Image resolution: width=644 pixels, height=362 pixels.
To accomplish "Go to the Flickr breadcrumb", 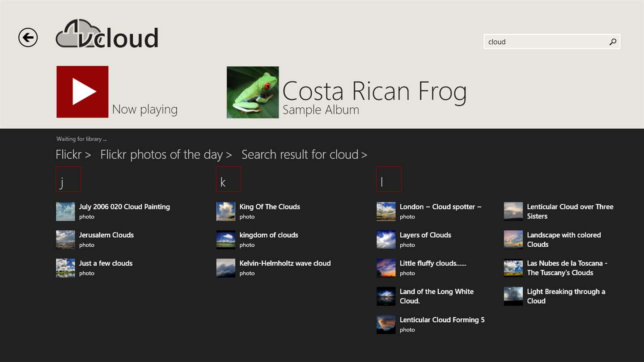I will pyautogui.click(x=73, y=155).
